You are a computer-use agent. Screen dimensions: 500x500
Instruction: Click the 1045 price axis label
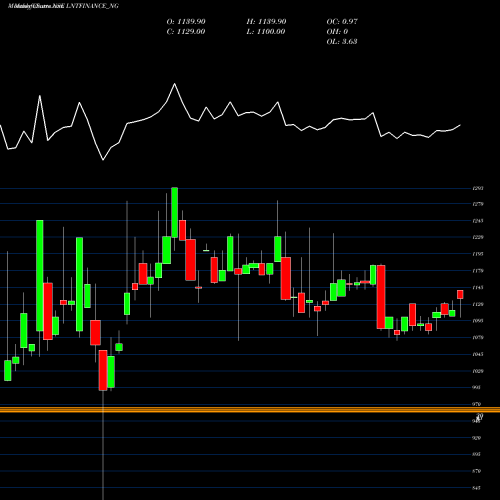(x=478, y=354)
